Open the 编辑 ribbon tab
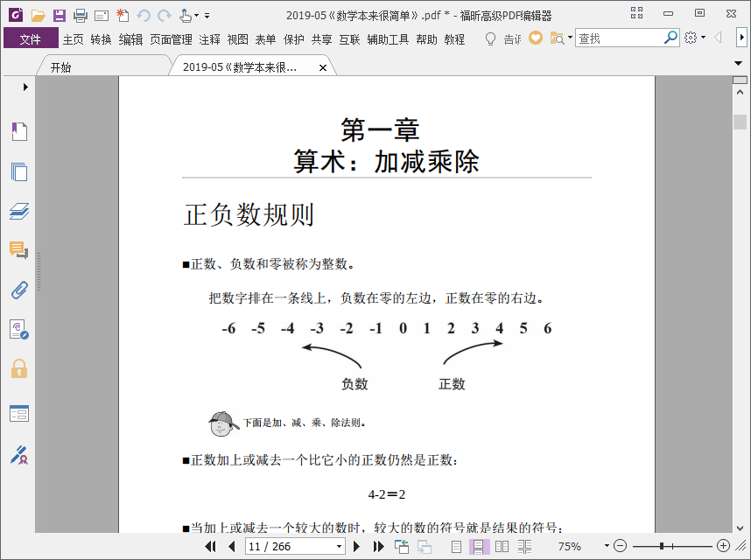 pos(130,39)
